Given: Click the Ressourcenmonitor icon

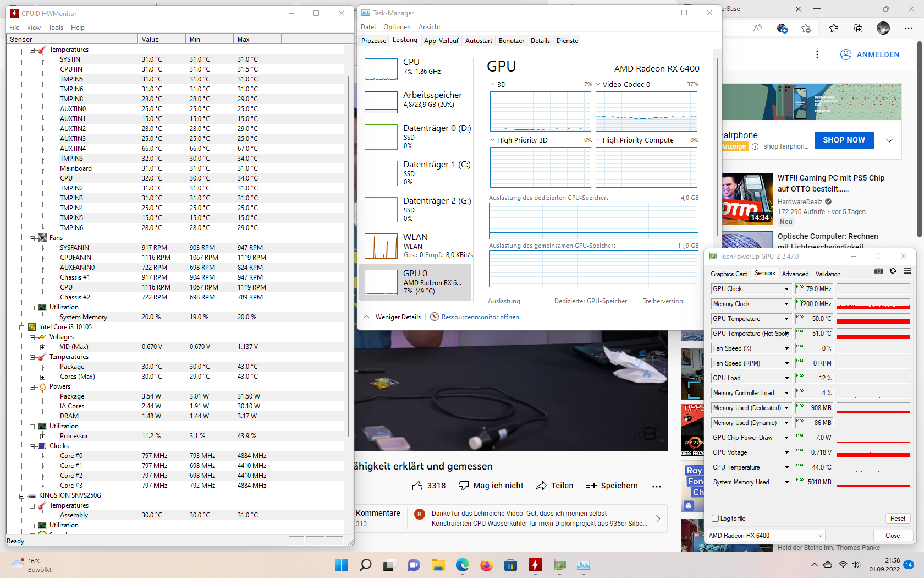Looking at the screenshot, I should click(435, 317).
